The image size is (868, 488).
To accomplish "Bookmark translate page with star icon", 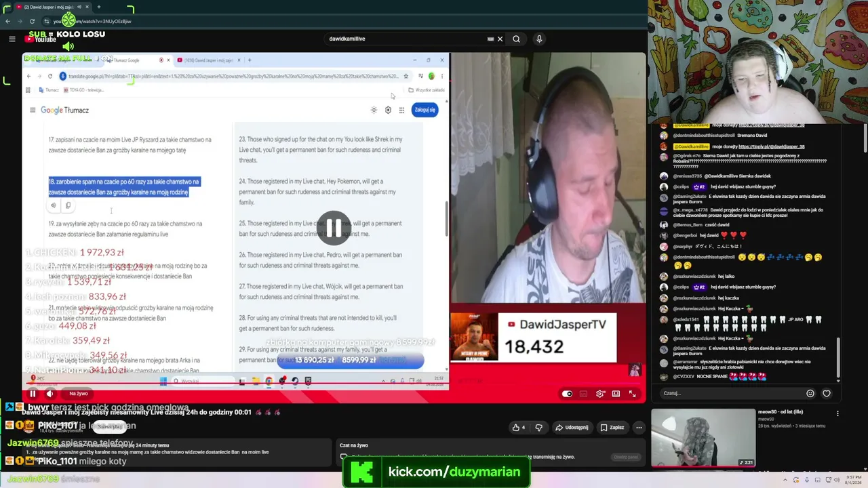I will [x=406, y=76].
